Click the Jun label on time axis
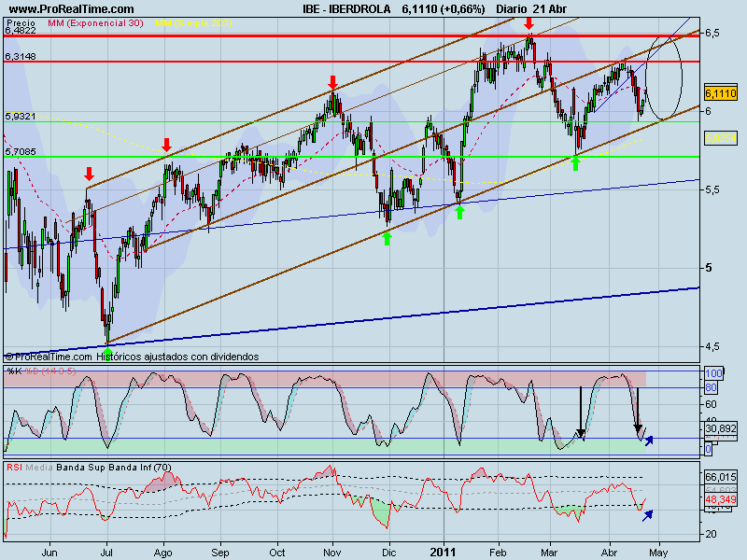The width and height of the screenshot is (747, 560). pos(49,553)
